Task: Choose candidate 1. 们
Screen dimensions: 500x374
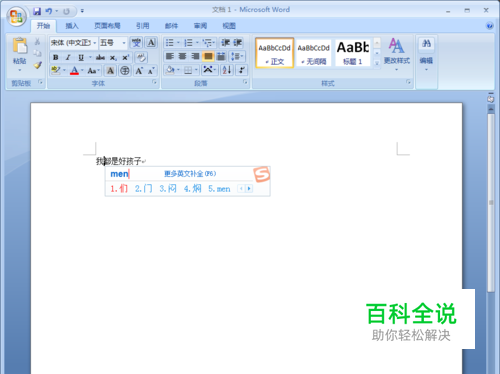Action: click(119, 189)
